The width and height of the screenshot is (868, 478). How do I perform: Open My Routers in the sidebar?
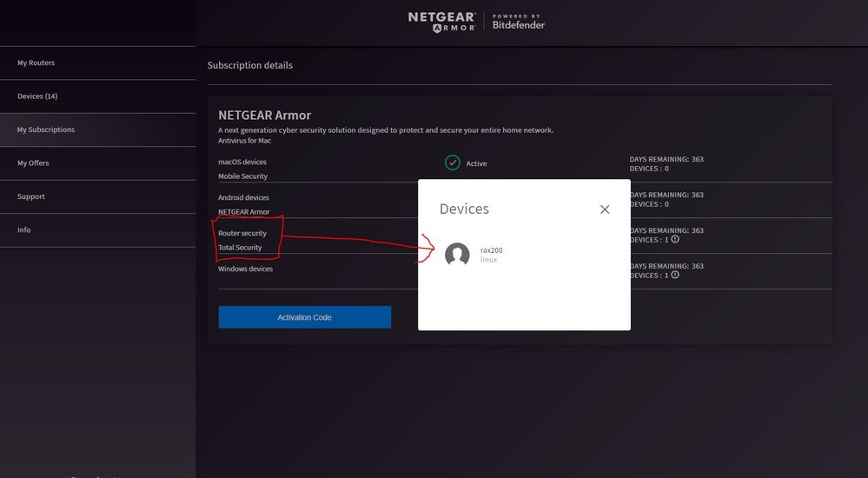pyautogui.click(x=36, y=63)
